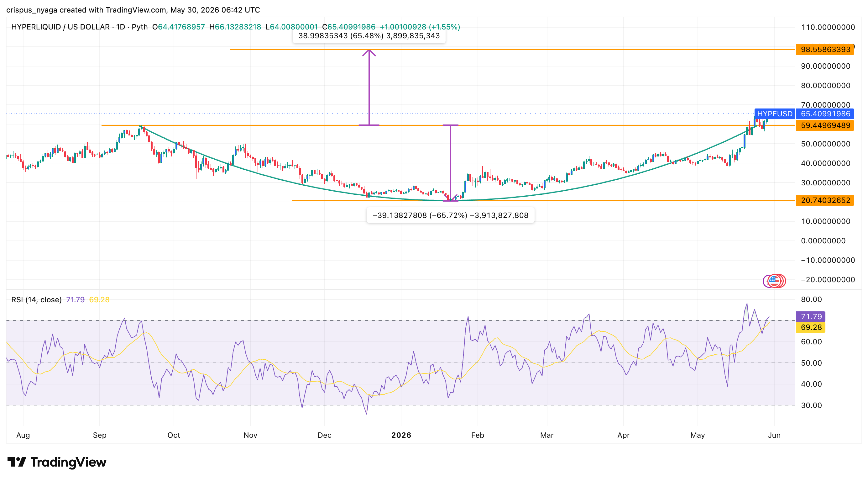Click the close price value C65.40991986
Image resolution: width=868 pixels, height=481 pixels.
348,27
